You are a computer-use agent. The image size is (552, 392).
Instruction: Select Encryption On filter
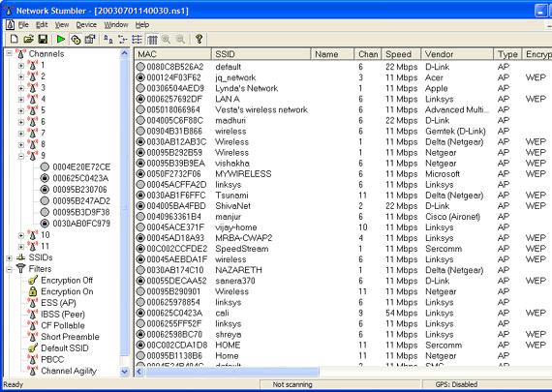click(67, 291)
